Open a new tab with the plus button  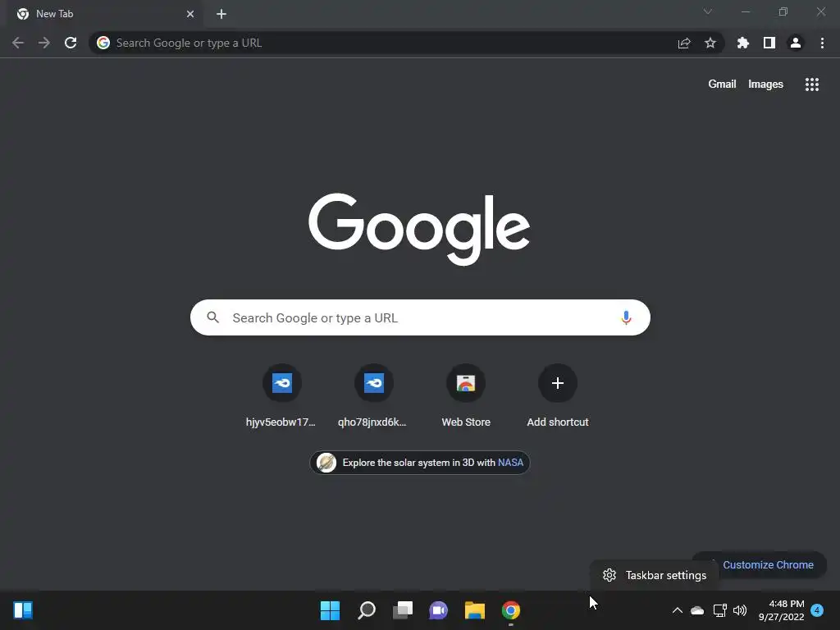[221, 14]
